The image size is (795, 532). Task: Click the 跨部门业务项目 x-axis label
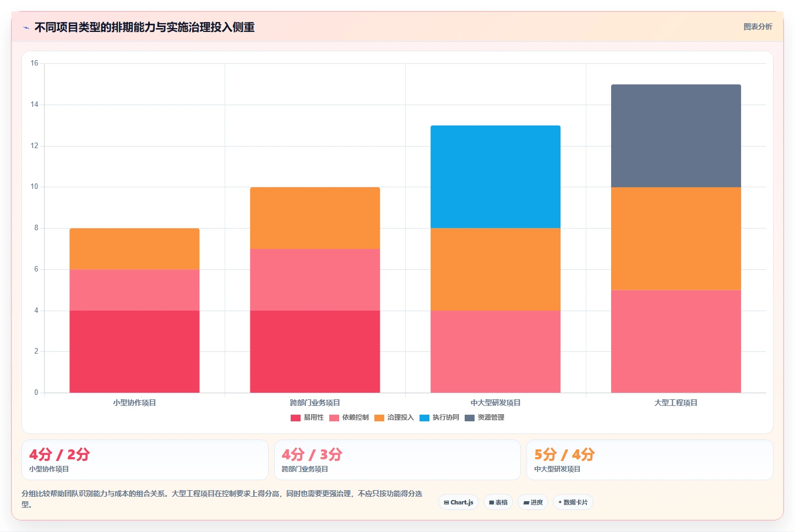point(315,403)
